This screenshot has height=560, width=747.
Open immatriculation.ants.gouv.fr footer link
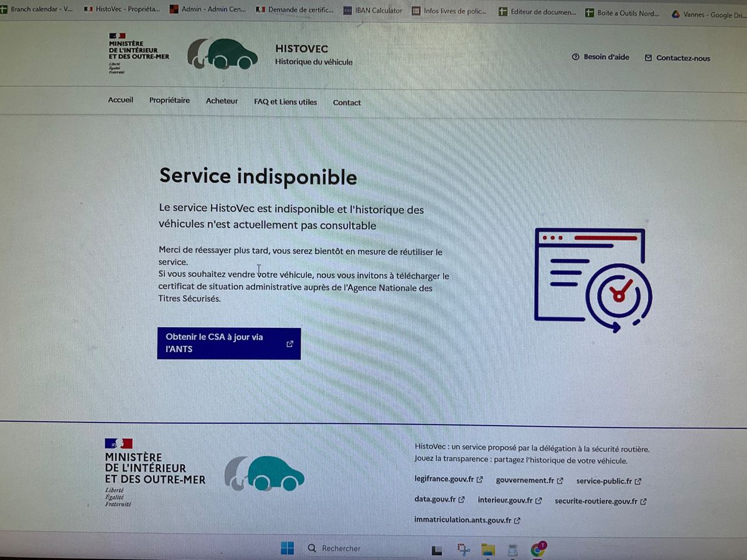click(x=467, y=520)
